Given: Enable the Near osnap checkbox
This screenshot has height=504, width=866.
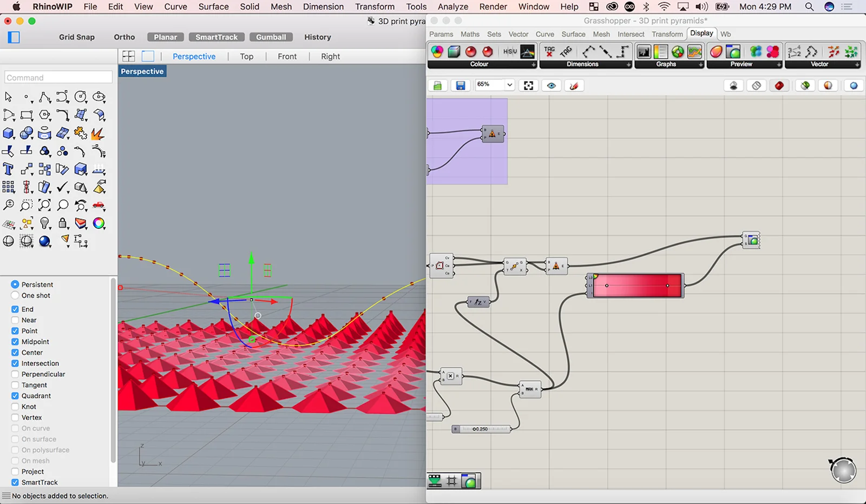Looking at the screenshot, I should coord(15,320).
